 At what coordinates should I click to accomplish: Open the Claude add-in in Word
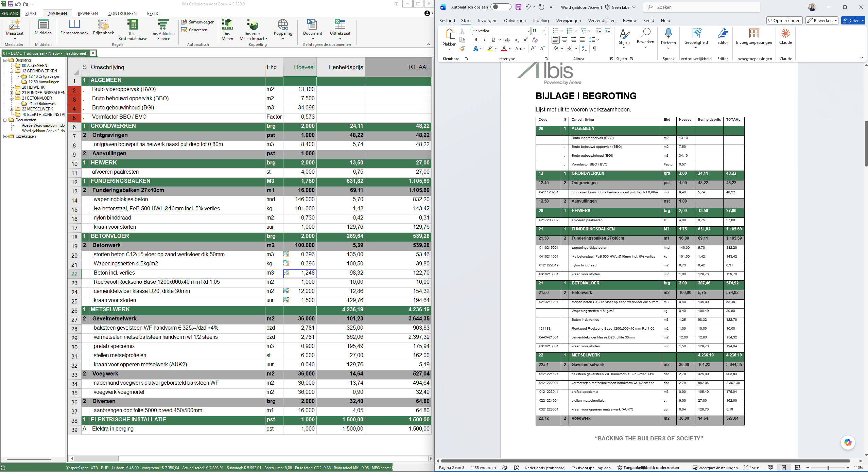(785, 37)
